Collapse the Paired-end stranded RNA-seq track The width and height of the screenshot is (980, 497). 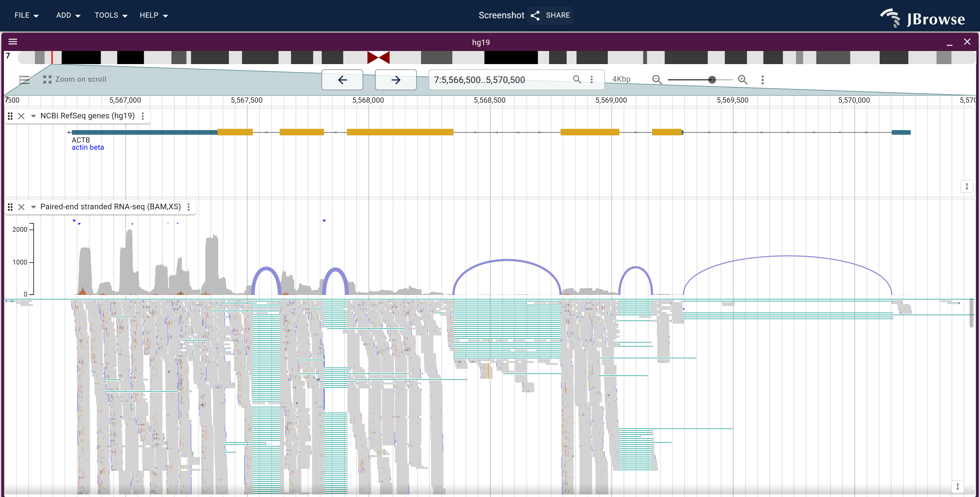pyautogui.click(x=33, y=207)
